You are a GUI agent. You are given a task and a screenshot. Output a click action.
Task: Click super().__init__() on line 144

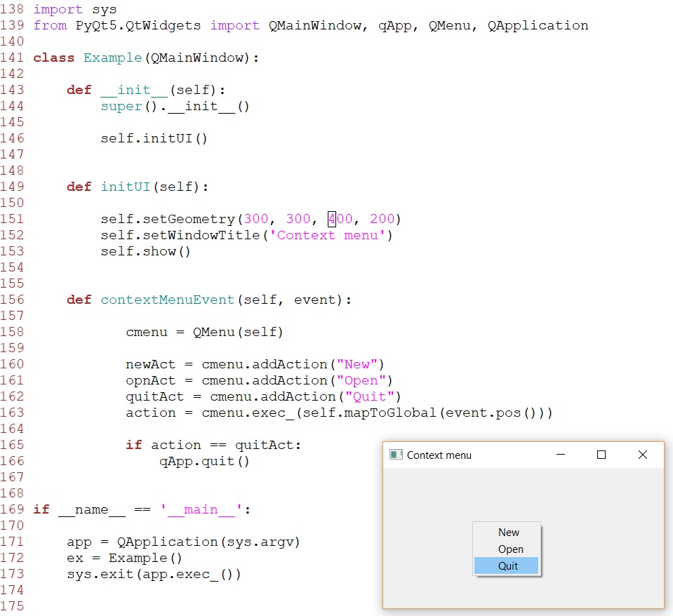(x=175, y=107)
